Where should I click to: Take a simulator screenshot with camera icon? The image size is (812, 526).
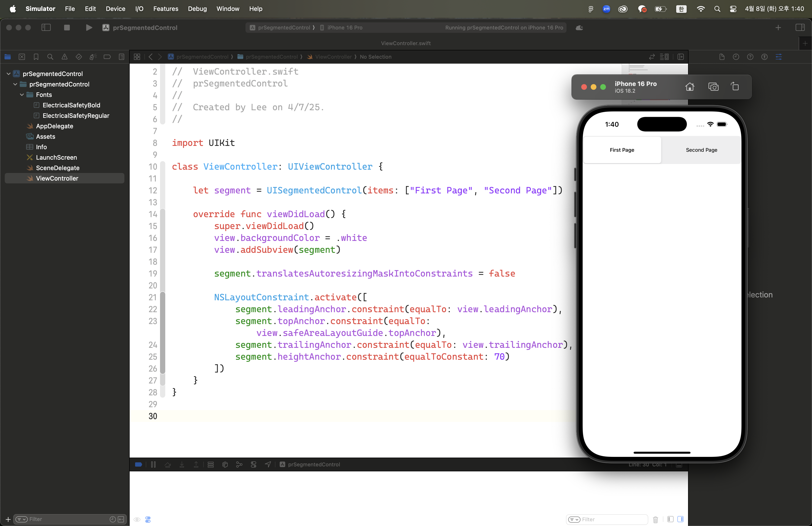pos(713,87)
